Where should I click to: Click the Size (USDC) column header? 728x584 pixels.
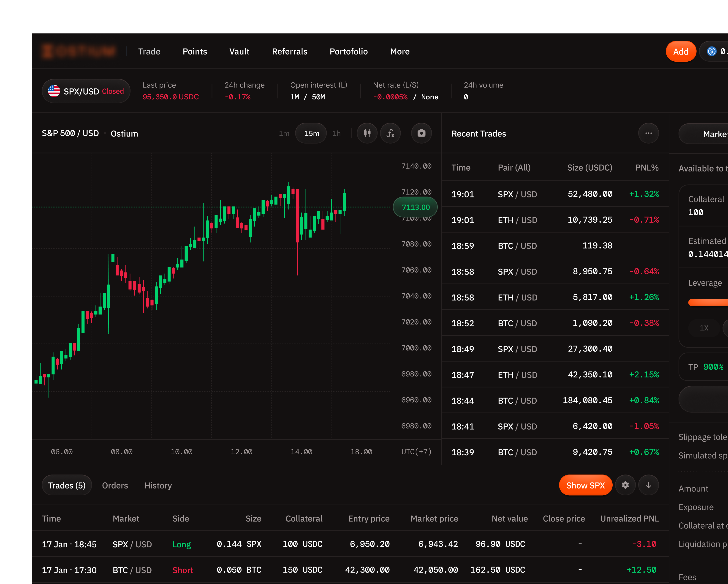[x=589, y=168]
